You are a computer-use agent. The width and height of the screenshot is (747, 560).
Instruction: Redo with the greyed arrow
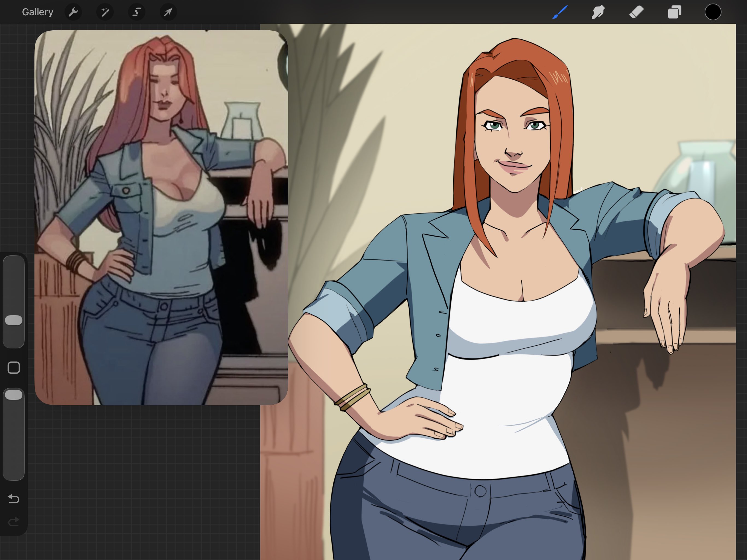coord(13,522)
